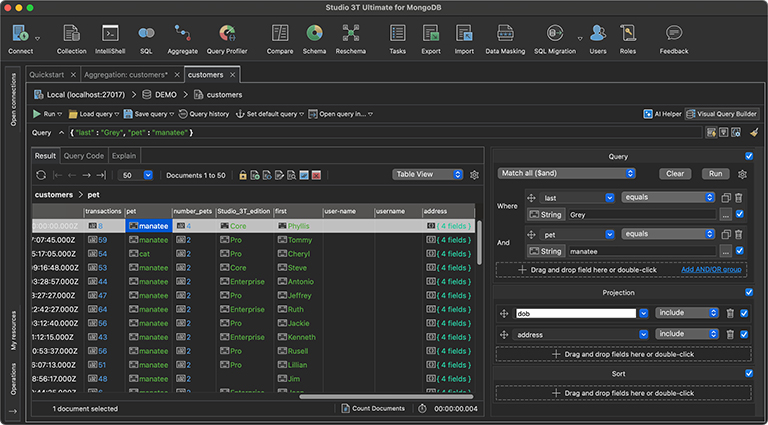Click Count Documents button
Viewport: 768px width, 425px height.
click(374, 408)
